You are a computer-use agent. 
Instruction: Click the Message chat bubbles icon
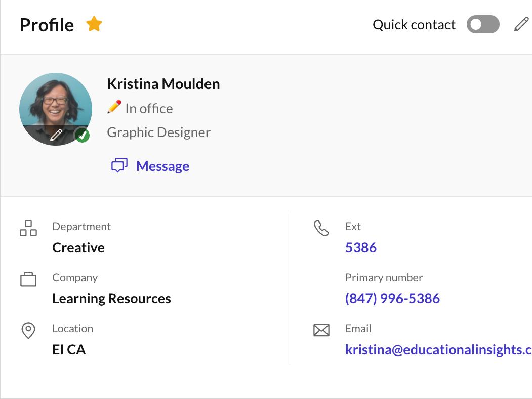[x=119, y=166]
